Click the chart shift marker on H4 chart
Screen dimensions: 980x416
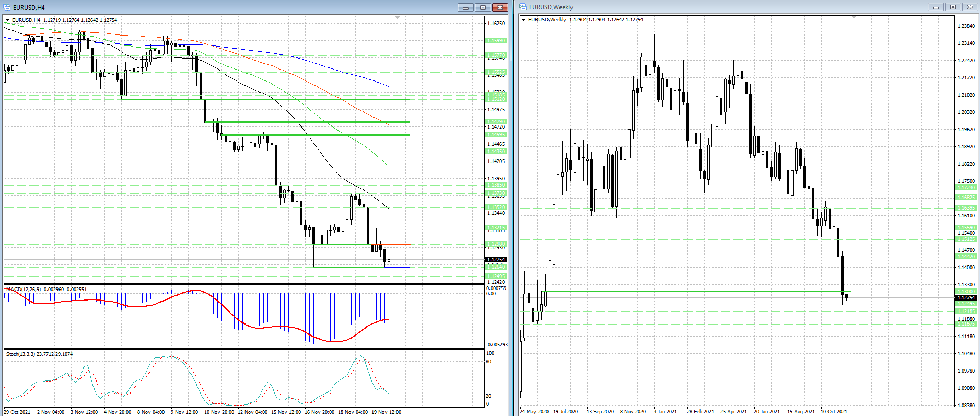click(398, 18)
